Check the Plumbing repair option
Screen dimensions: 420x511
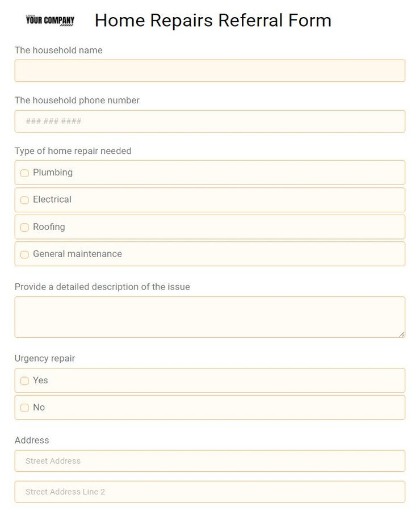(24, 173)
